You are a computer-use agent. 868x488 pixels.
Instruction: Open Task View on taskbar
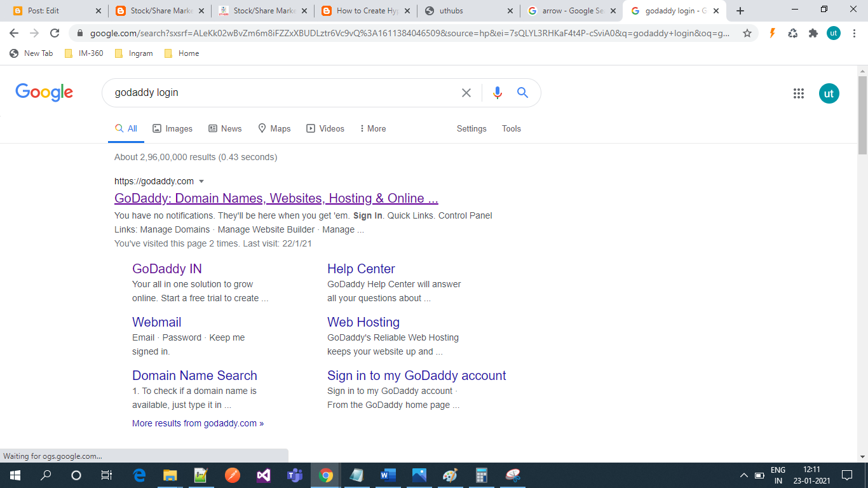tap(106, 475)
